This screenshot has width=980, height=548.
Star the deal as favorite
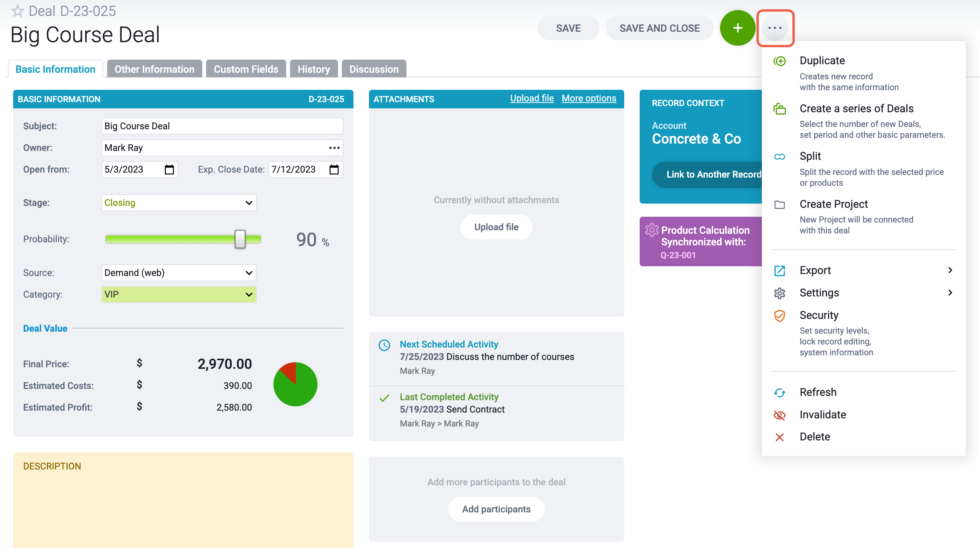coord(17,11)
